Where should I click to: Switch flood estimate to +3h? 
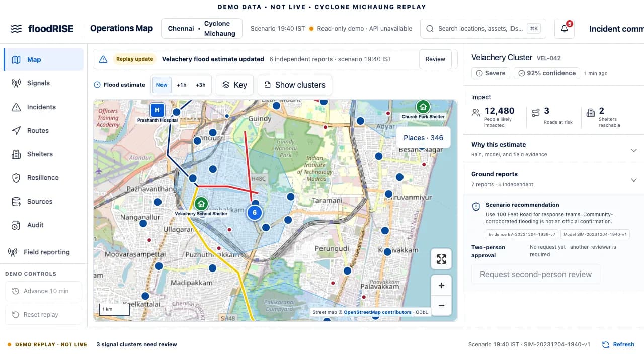[x=200, y=85]
